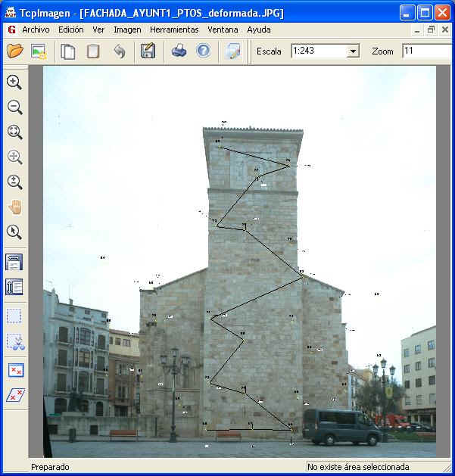Viewport: 455px width, 476px height.
Task: Select the Zoom in magnifier tool
Action: point(14,82)
